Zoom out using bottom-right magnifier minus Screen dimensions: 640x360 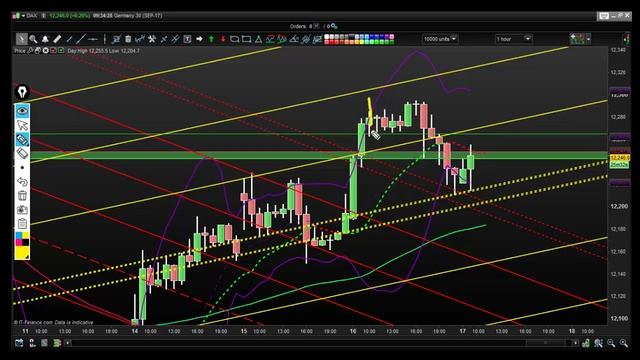[611, 343]
